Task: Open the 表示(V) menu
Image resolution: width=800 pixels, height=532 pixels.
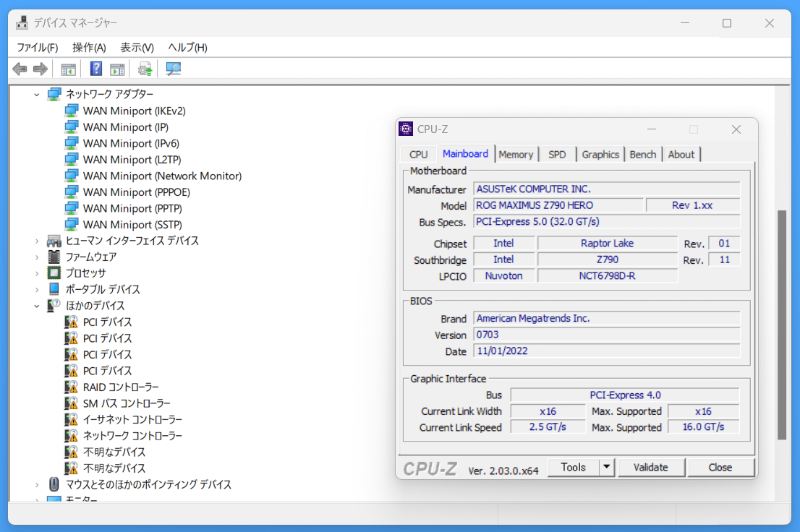Action: [x=137, y=48]
